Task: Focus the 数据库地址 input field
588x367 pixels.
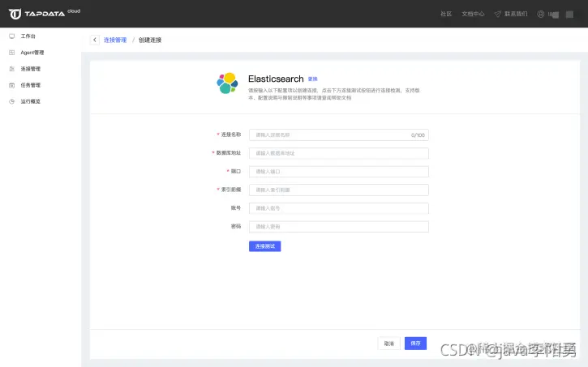Action: [x=339, y=153]
